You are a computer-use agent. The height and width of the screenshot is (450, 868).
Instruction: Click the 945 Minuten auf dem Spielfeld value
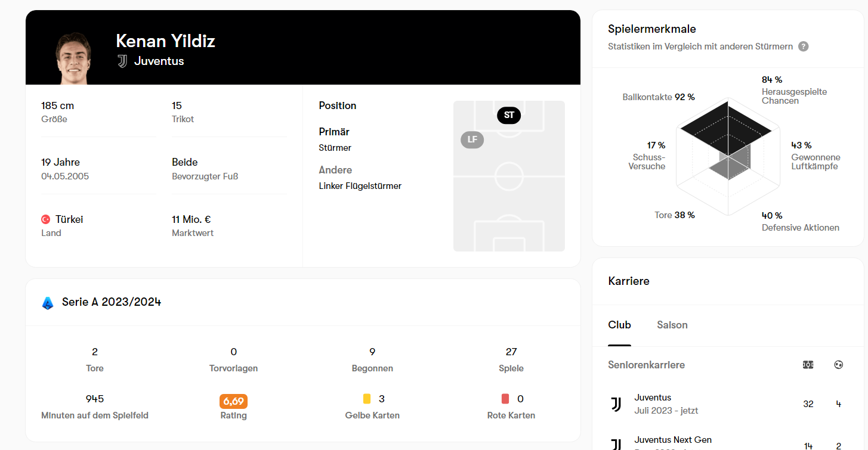pos(95,398)
